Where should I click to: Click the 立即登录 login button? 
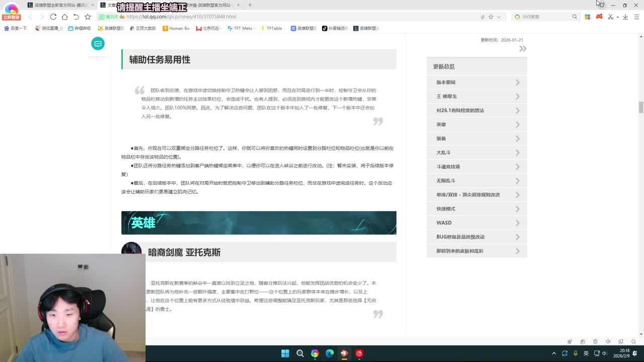point(11,17)
